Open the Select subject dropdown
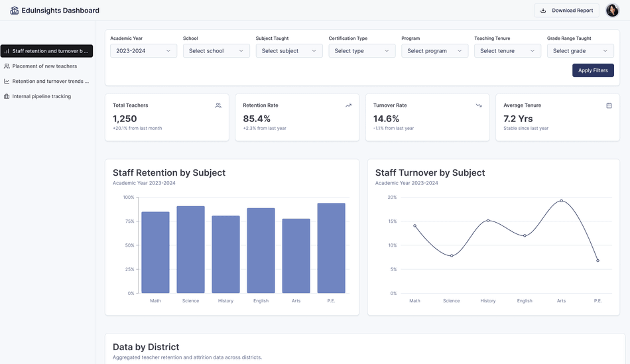630x364 pixels. coord(289,51)
